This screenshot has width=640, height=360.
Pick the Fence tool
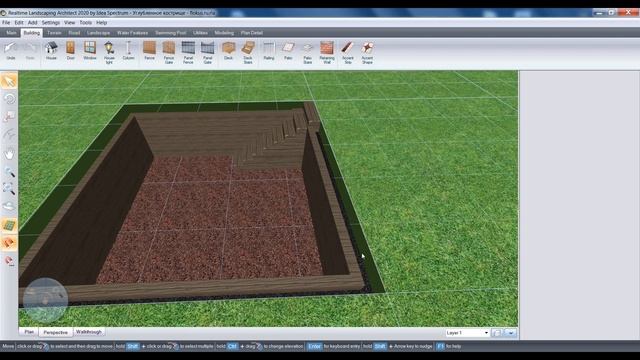149,51
